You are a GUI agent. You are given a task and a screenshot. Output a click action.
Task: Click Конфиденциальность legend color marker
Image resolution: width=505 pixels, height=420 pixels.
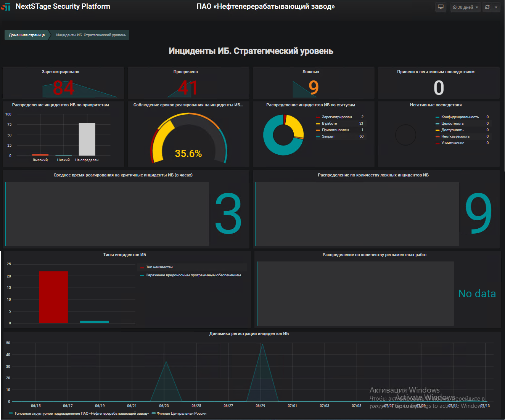(437, 117)
